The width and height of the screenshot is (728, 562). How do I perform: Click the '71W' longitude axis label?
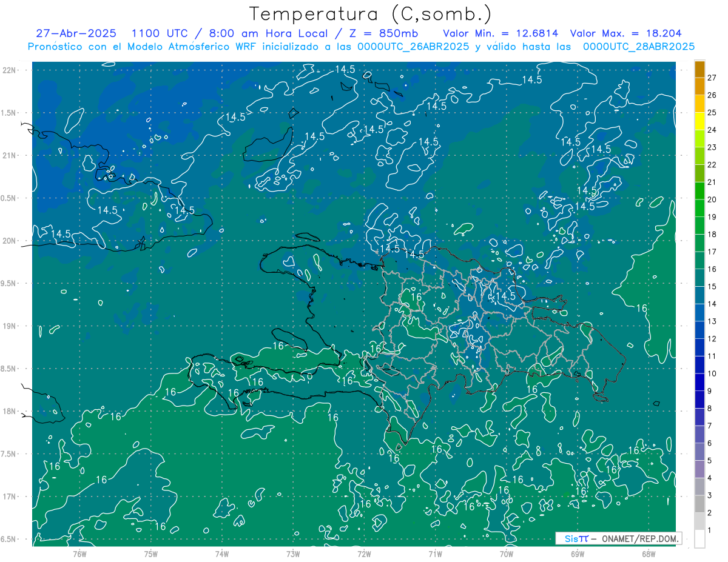coord(435,554)
